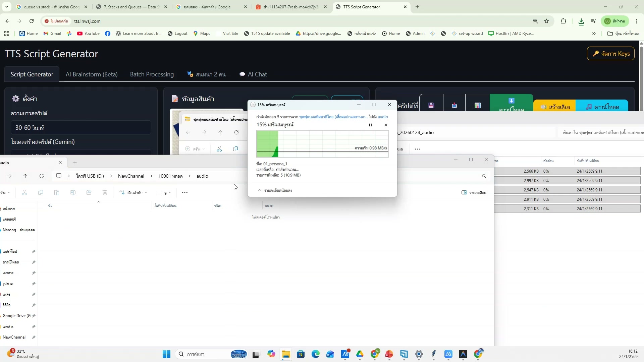Click the copy progress bar graph
644x362 pixels.
(322, 143)
